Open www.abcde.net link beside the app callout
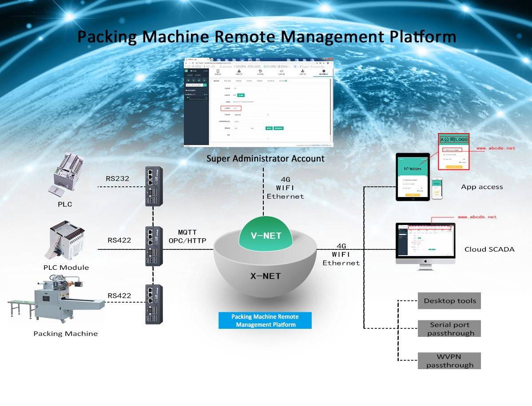The image size is (532, 406). point(496,148)
